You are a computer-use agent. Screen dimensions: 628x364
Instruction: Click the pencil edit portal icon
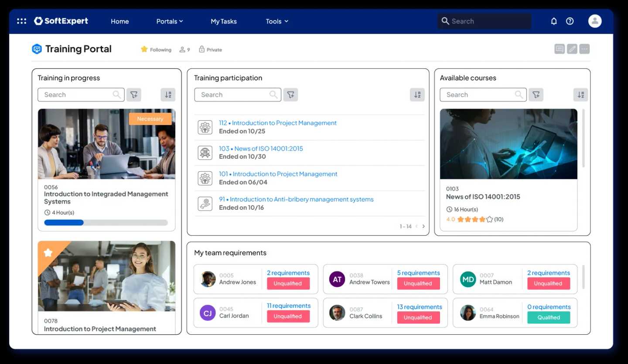pyautogui.click(x=572, y=49)
